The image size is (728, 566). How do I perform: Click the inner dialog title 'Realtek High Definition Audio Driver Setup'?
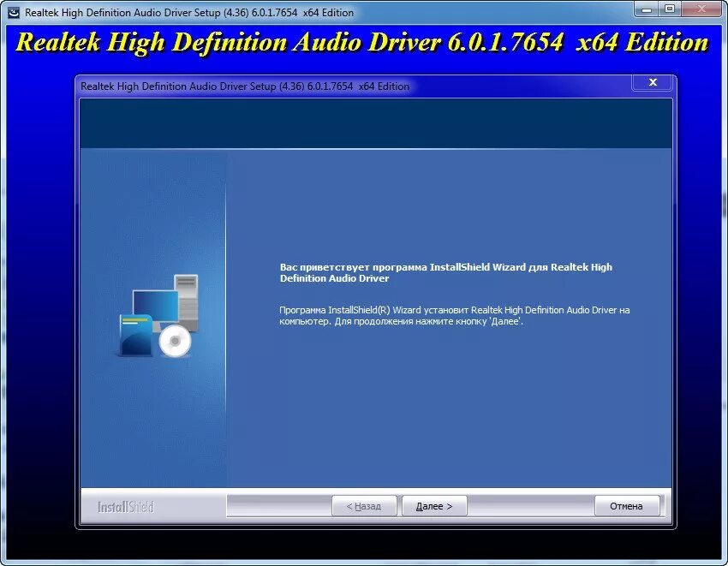[x=245, y=86]
